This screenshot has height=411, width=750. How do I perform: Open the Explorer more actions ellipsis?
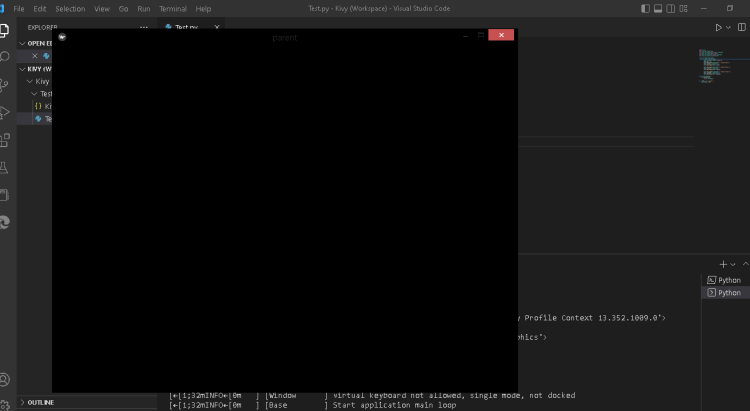point(143,28)
